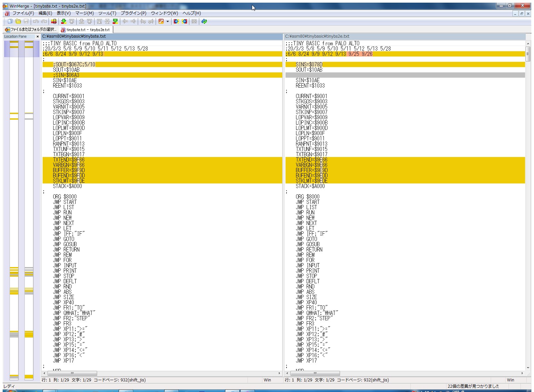This screenshot has width=534, height=392.
Task: Click the copy all to left icon
Action: coord(185,21)
